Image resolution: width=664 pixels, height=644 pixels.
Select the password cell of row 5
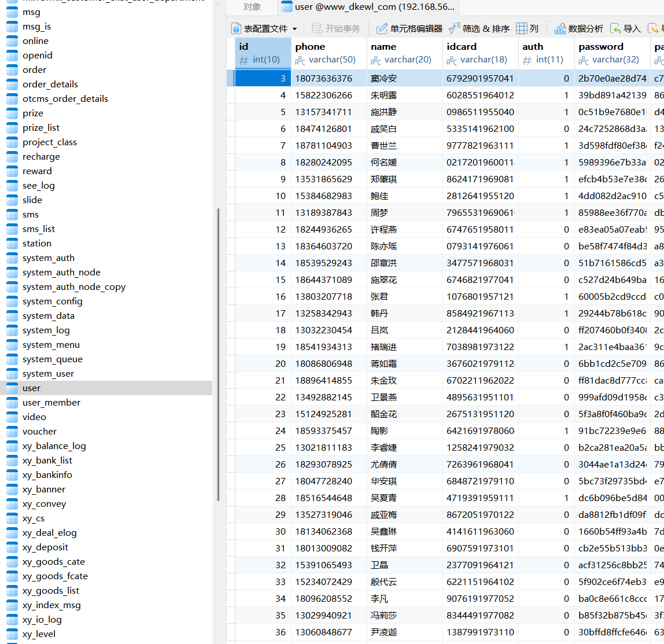612,112
